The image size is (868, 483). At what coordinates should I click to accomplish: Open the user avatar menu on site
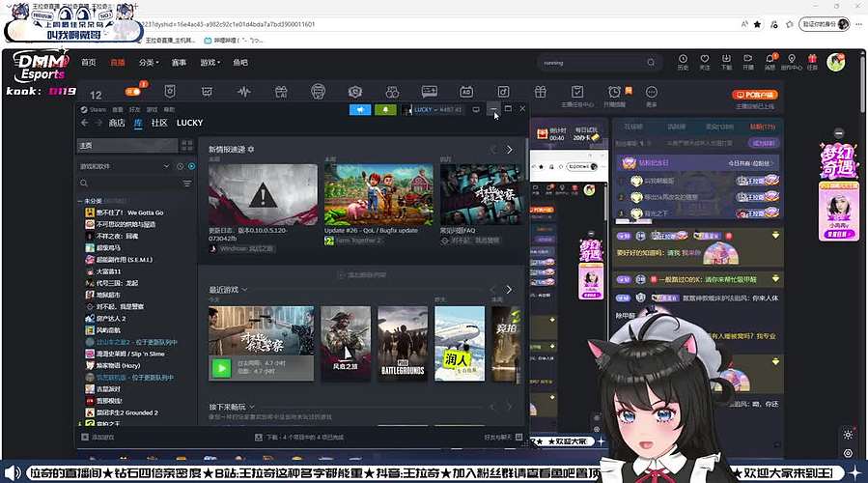coord(836,62)
